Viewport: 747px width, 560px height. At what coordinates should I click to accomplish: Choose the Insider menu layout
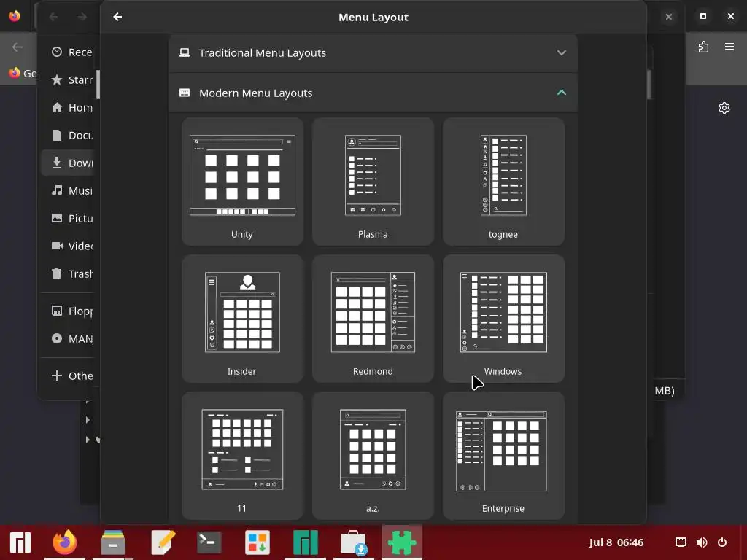[x=242, y=319]
